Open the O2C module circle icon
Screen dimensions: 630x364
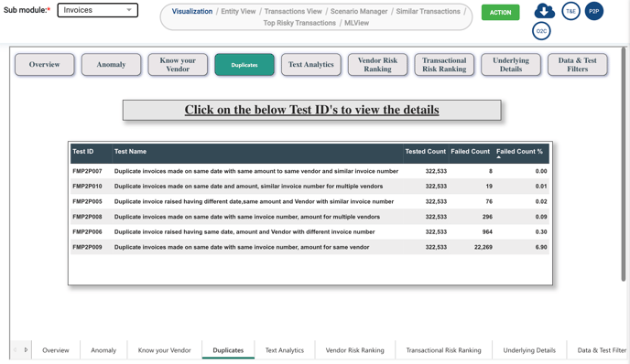click(541, 31)
